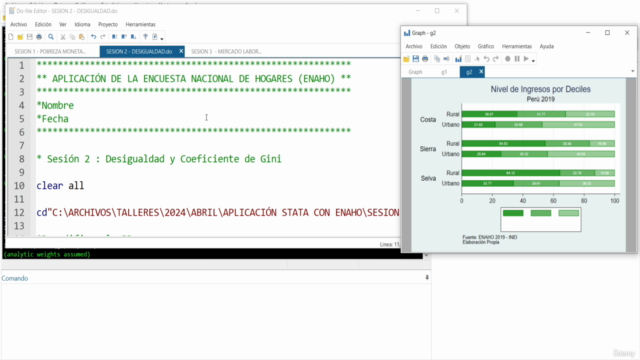Open Herramientas menu in Do-file Editor
Screen dimensions: 640x360
(x=140, y=24)
